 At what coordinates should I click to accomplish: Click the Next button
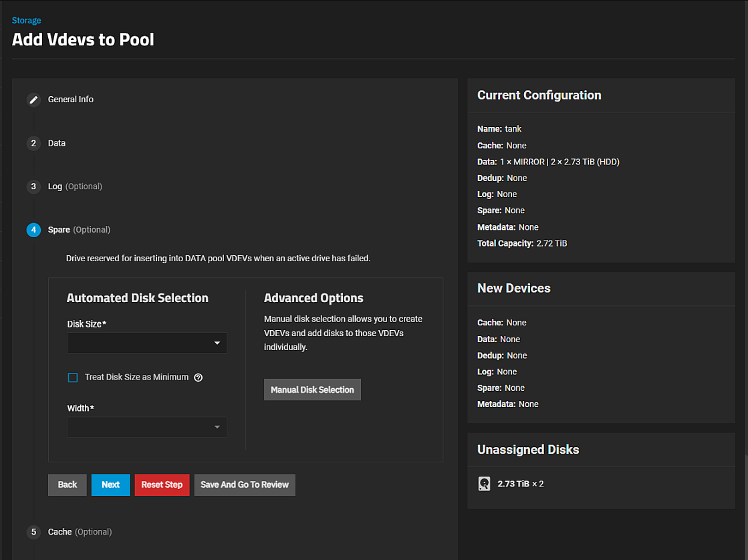tap(110, 484)
